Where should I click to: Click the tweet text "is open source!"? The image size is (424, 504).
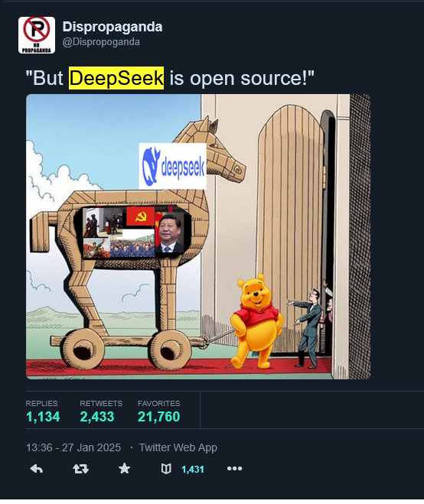pyautogui.click(x=241, y=78)
